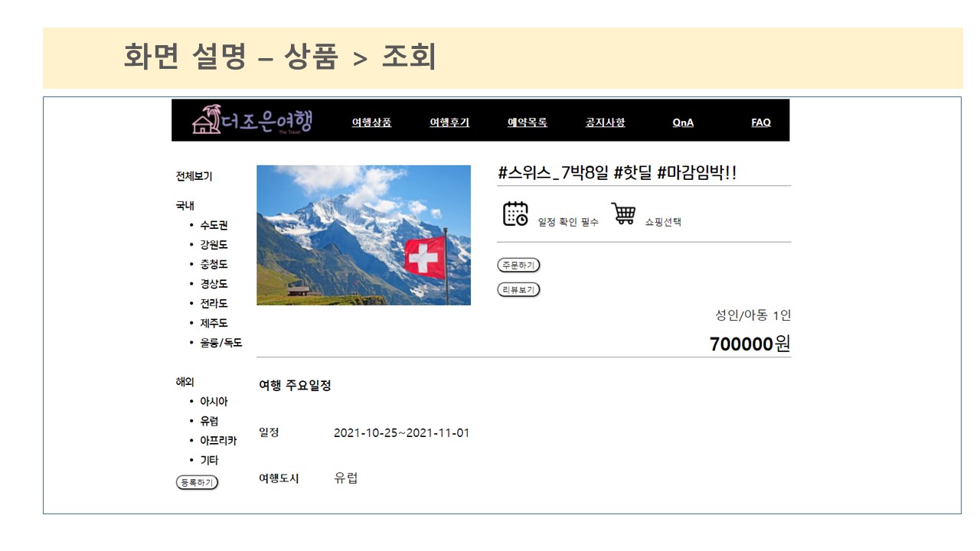Screen dimensions: 980x551
Task: Click the 리뷰보기 button
Action: click(518, 290)
